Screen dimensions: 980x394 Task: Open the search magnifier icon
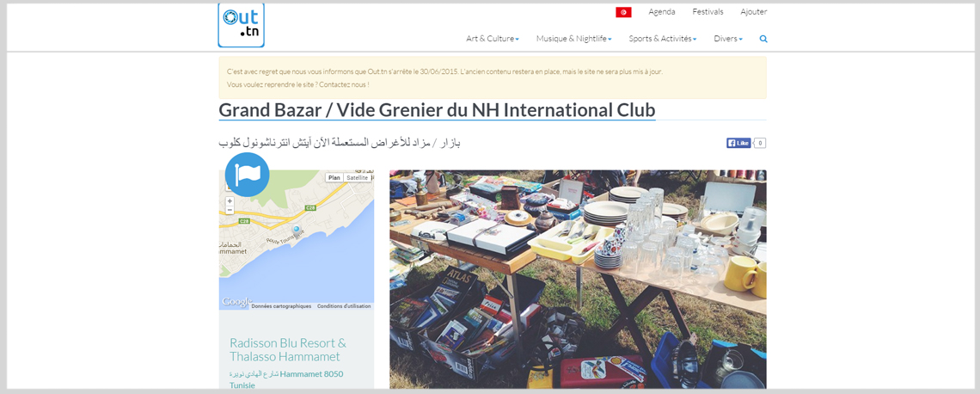[763, 39]
